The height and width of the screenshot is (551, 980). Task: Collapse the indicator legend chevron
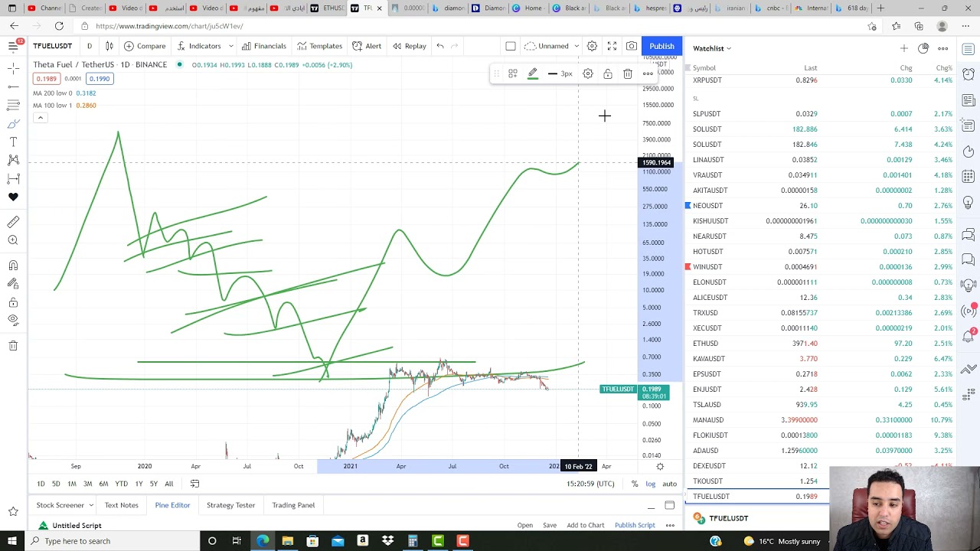[40, 118]
